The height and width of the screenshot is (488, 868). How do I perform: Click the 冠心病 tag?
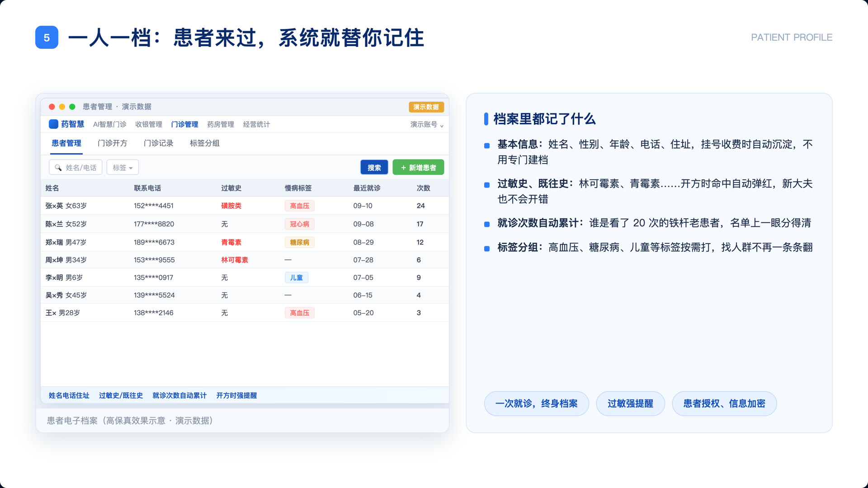299,224
